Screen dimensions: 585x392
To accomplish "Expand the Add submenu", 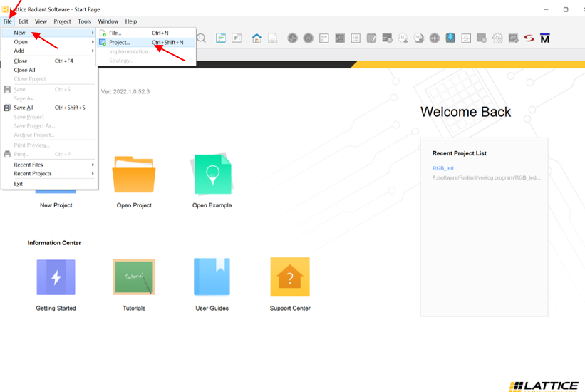I will tap(50, 51).
